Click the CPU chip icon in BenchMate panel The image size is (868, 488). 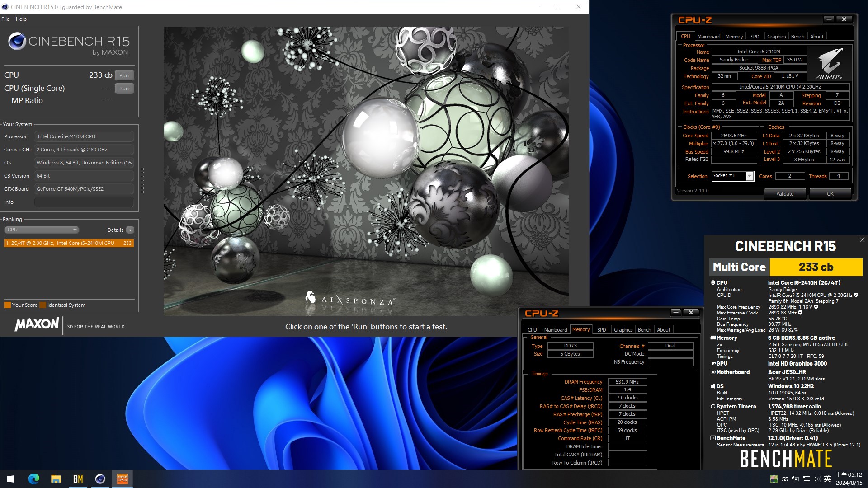pos(713,282)
